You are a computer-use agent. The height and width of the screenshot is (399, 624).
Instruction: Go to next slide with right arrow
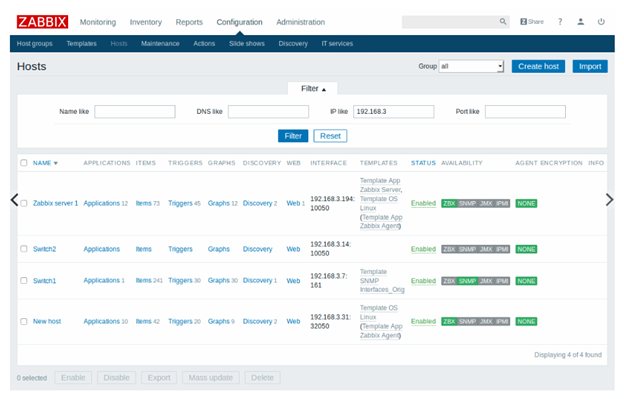609,200
